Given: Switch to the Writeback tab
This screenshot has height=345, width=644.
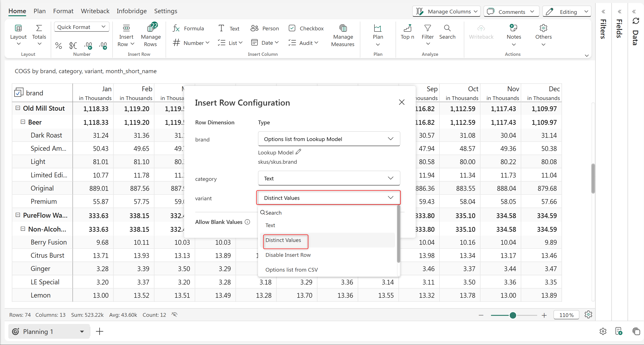Looking at the screenshot, I should 95,11.
